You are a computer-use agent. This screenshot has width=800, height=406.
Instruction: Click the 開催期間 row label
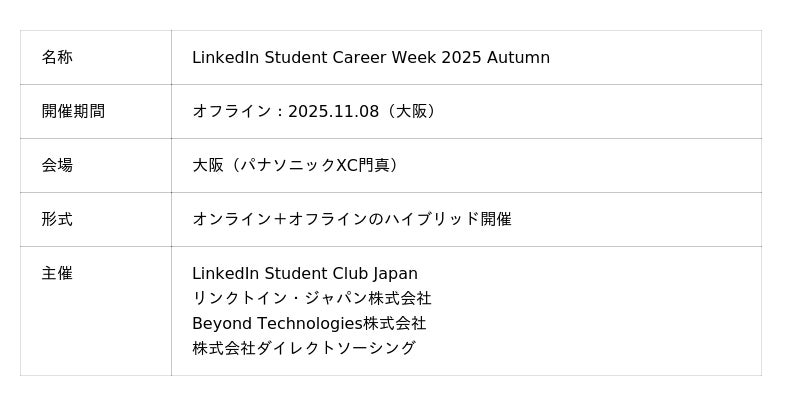(x=73, y=112)
